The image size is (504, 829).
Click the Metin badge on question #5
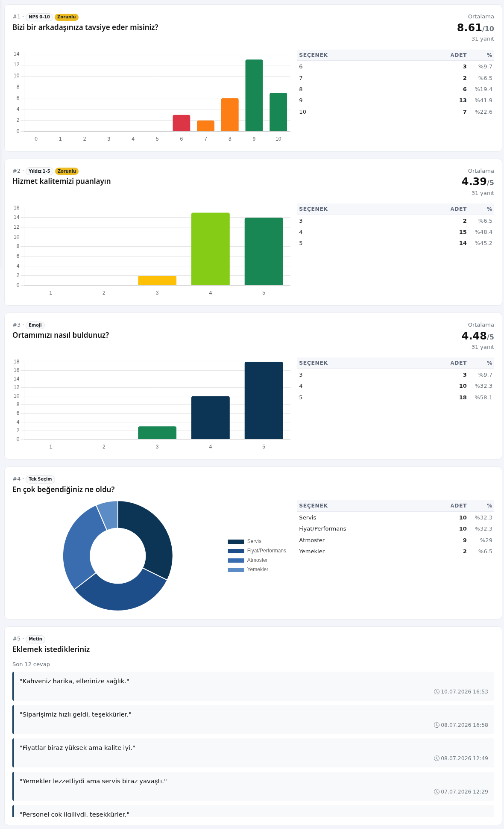(x=35, y=639)
